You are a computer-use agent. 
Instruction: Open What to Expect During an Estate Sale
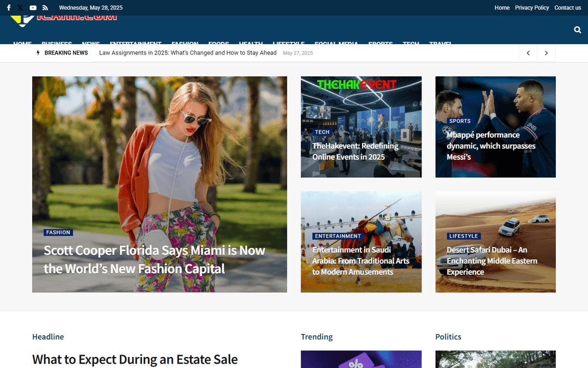click(135, 359)
